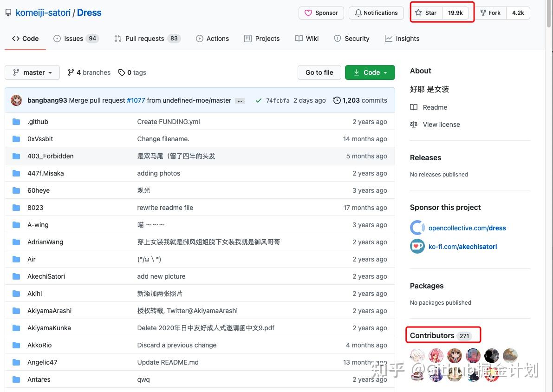This screenshot has height=392, width=553.
Task: Click the Go to file button
Action: click(x=319, y=72)
